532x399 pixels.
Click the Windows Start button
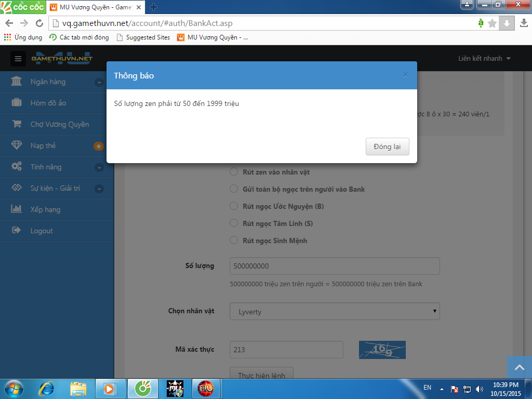point(14,388)
